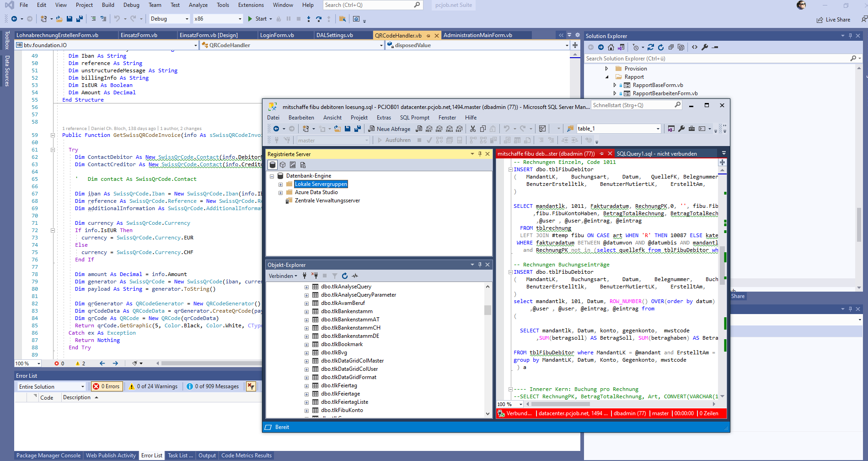Click the Start debugging button
Screen dimensions: 868x461
[257, 19]
